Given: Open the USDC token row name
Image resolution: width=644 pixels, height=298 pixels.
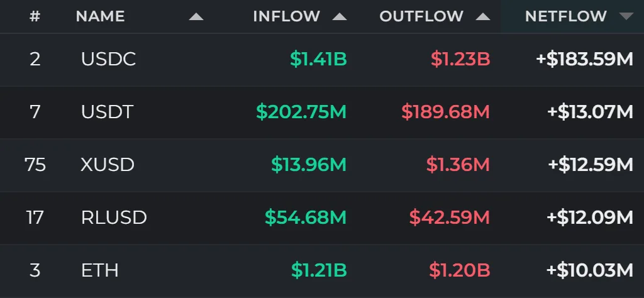Looking at the screenshot, I should [x=108, y=59].
